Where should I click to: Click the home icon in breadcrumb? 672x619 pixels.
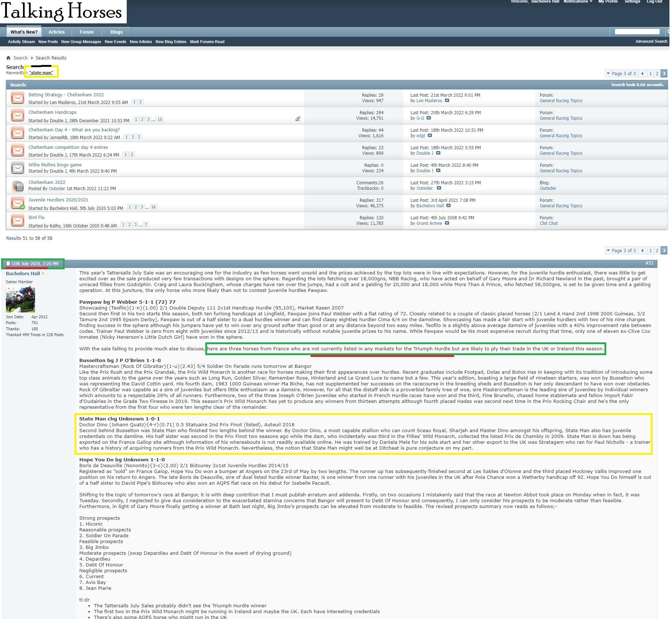[8, 58]
